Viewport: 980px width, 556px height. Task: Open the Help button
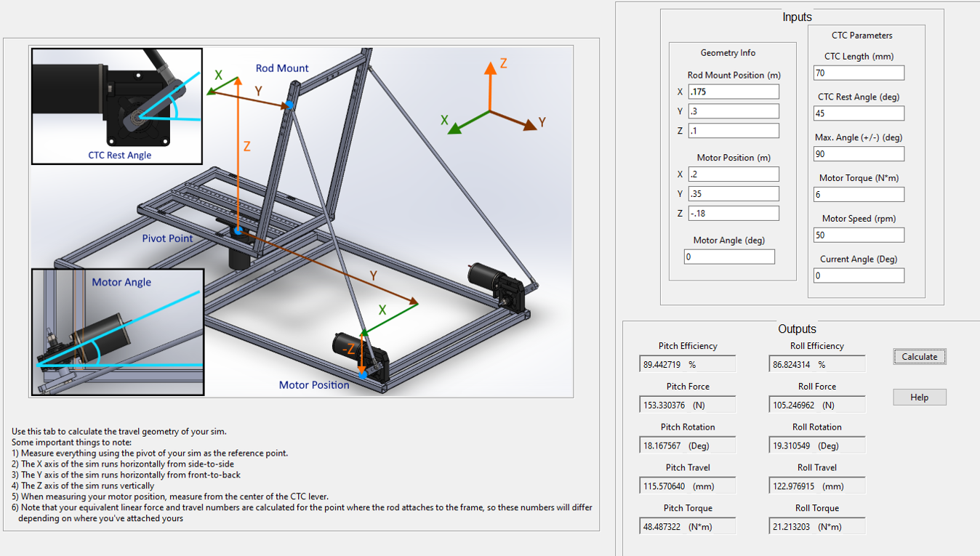[920, 398]
